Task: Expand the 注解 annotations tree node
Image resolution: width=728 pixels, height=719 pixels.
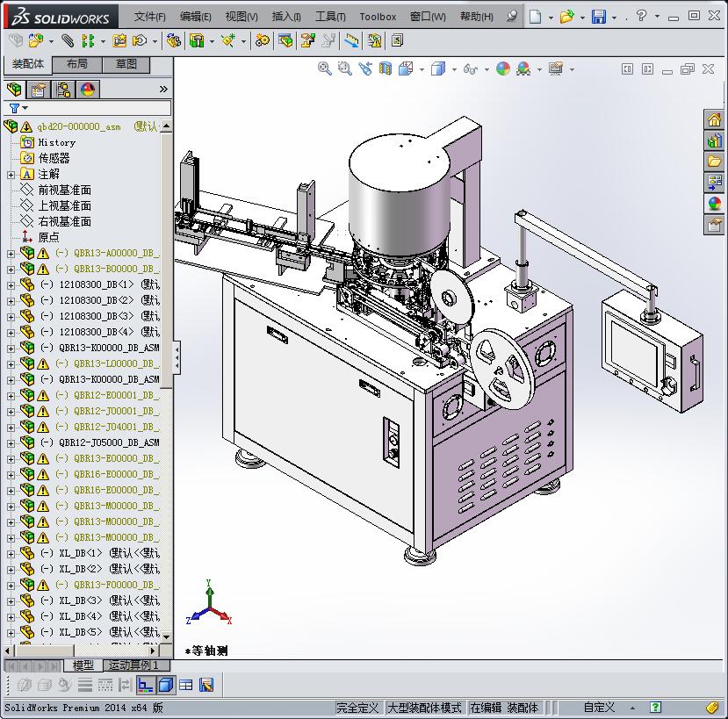Action: (11, 175)
